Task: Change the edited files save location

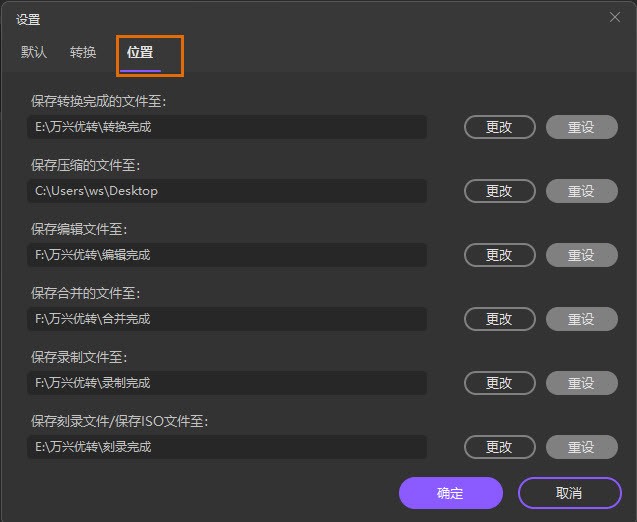Action: coord(499,255)
